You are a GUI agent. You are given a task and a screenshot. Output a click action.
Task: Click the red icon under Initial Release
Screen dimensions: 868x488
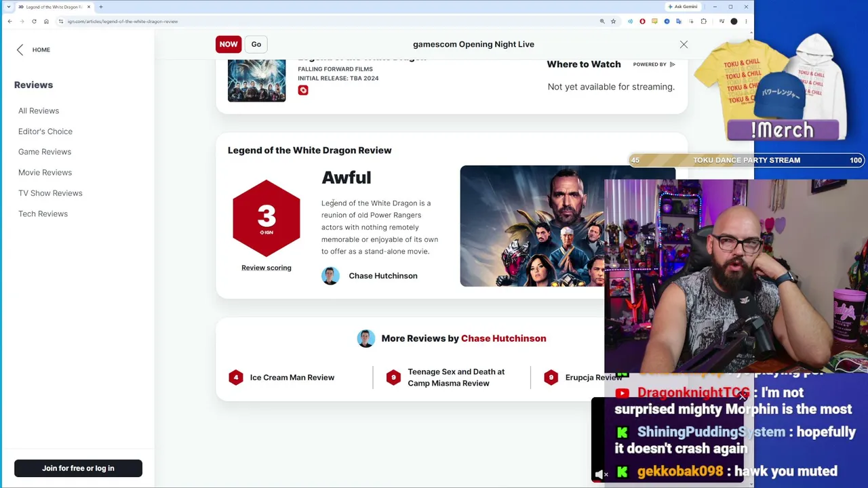coord(303,90)
